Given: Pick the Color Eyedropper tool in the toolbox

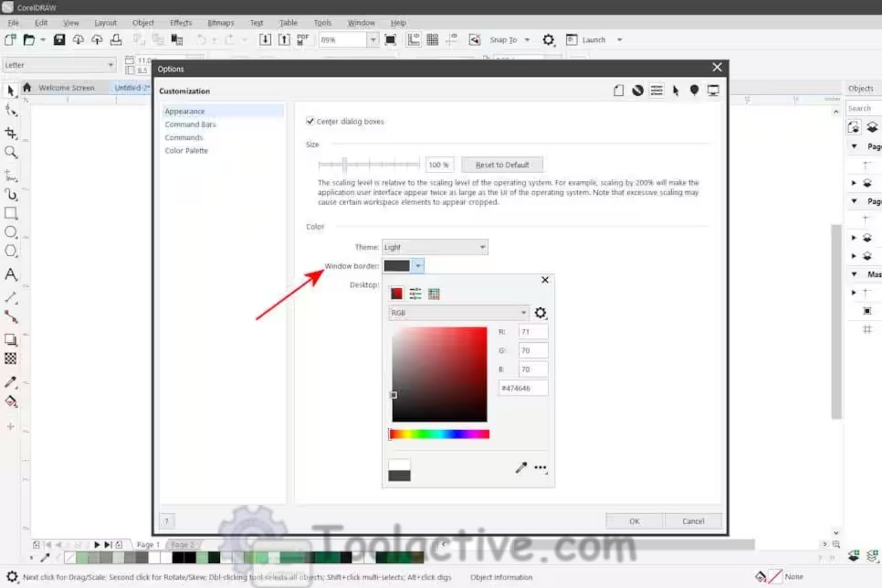Looking at the screenshot, I should click(10, 383).
